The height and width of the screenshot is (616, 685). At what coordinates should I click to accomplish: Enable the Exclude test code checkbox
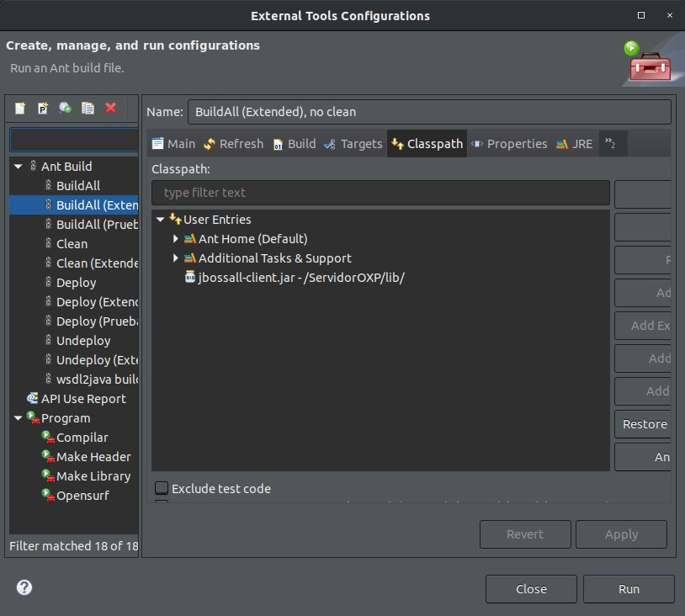tap(162, 488)
